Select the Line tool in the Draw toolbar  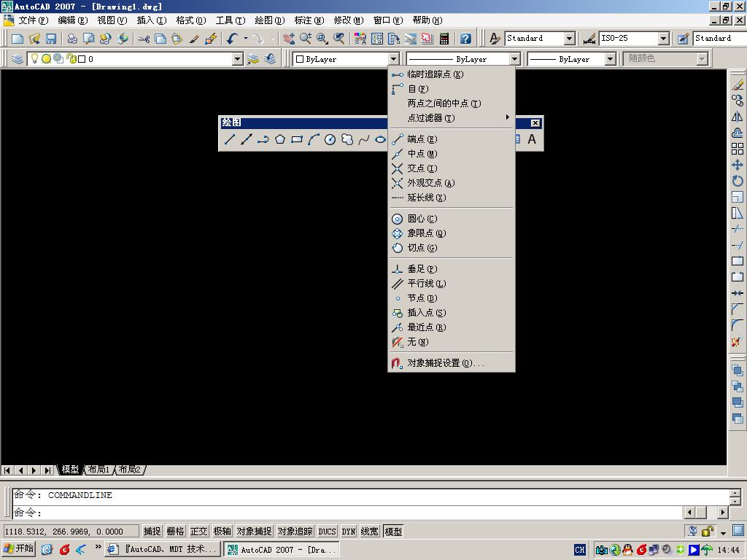pos(230,139)
